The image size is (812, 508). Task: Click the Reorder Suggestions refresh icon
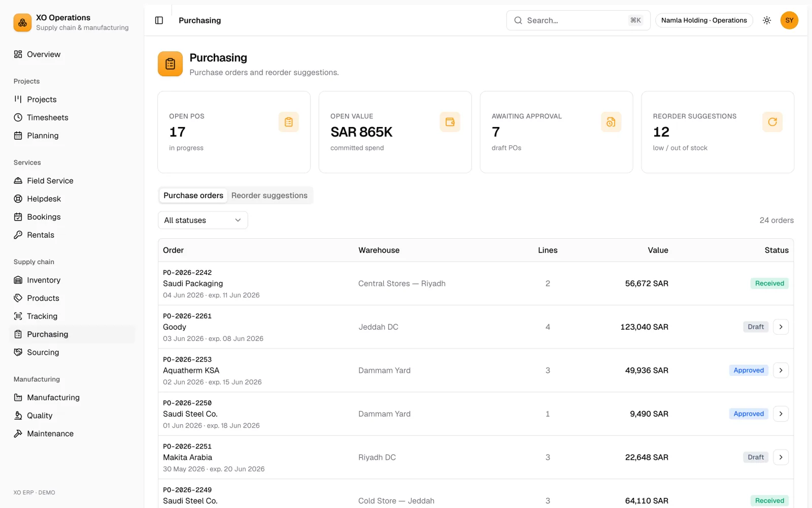(x=772, y=122)
